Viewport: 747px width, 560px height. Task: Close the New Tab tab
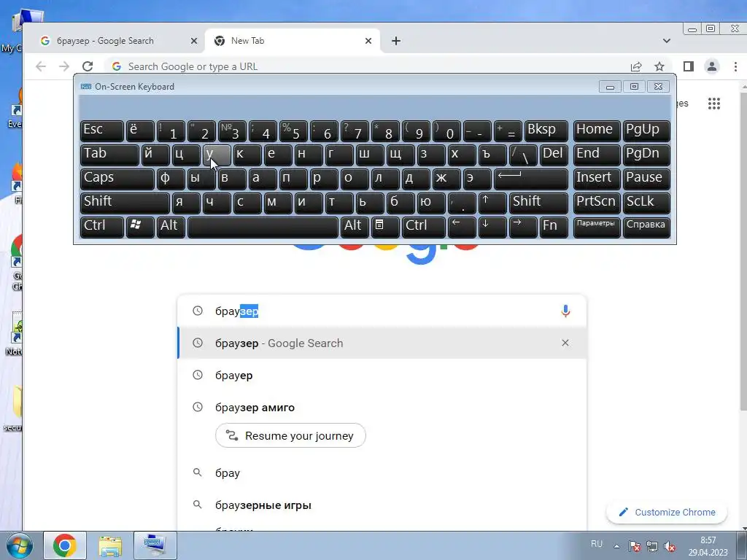click(368, 41)
